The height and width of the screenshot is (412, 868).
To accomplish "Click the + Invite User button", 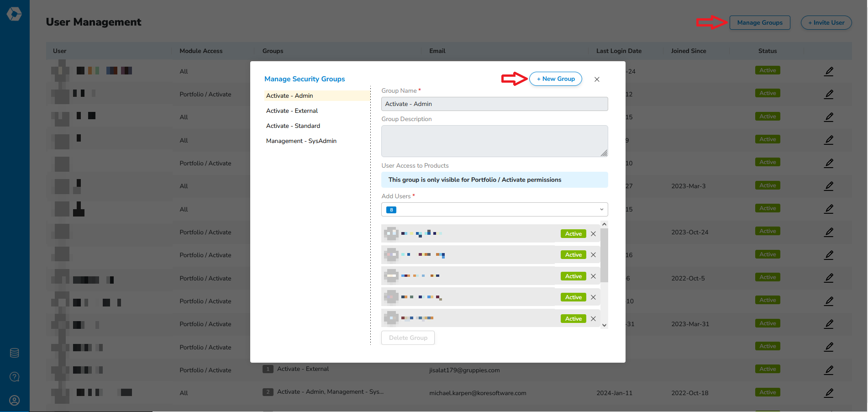I will 826,23.
